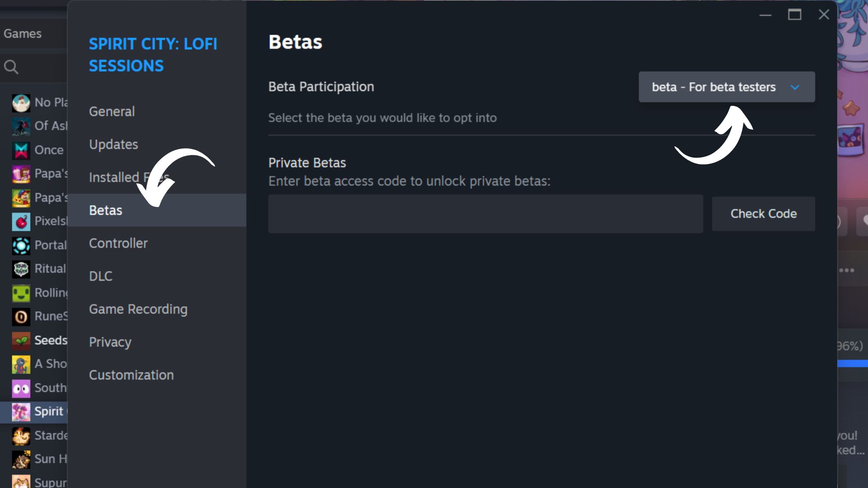Viewport: 868px width, 488px height.
Task: Click the Portal game icon
Action: [x=21, y=245]
